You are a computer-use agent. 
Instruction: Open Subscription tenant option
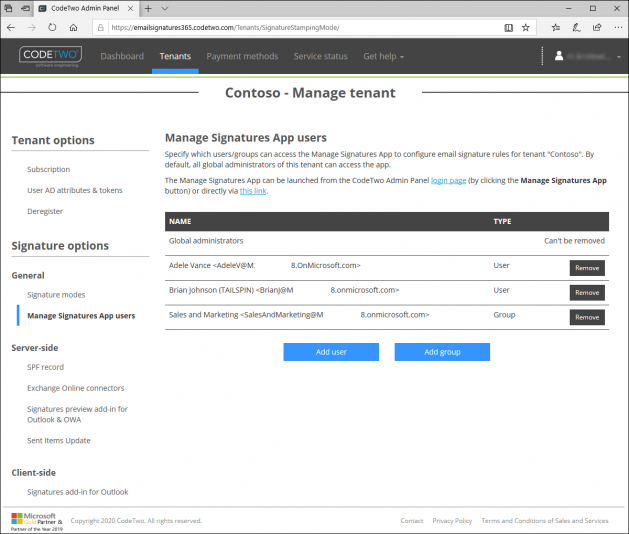49,169
